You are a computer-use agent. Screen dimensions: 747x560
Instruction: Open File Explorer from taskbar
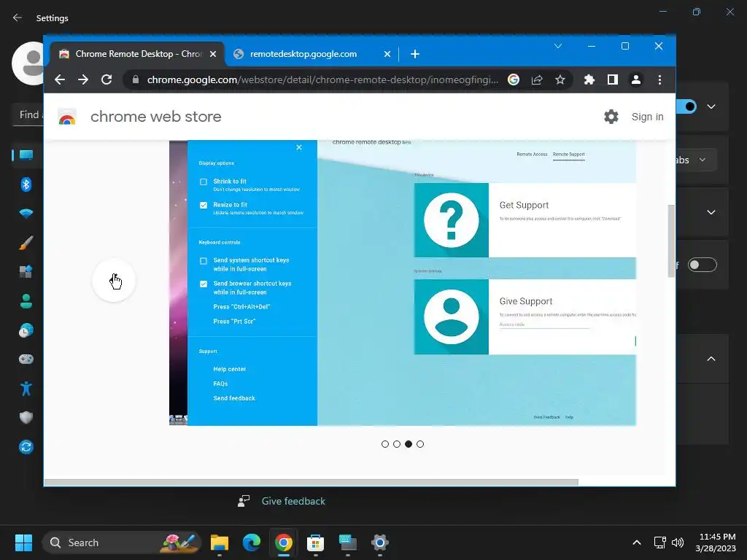tap(220, 542)
